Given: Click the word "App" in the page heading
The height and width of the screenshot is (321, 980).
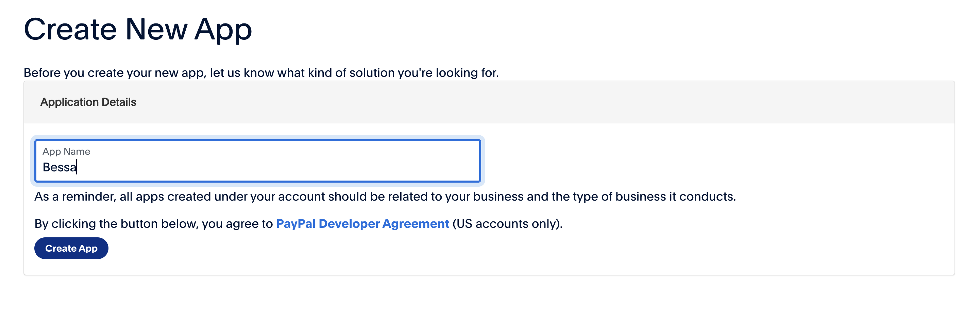Looking at the screenshot, I should [x=223, y=29].
